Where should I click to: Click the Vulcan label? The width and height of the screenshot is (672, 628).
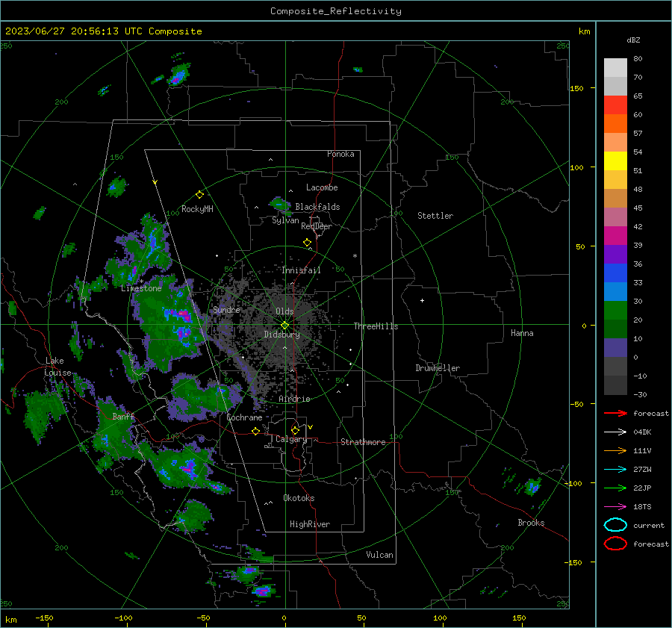pyautogui.click(x=379, y=555)
